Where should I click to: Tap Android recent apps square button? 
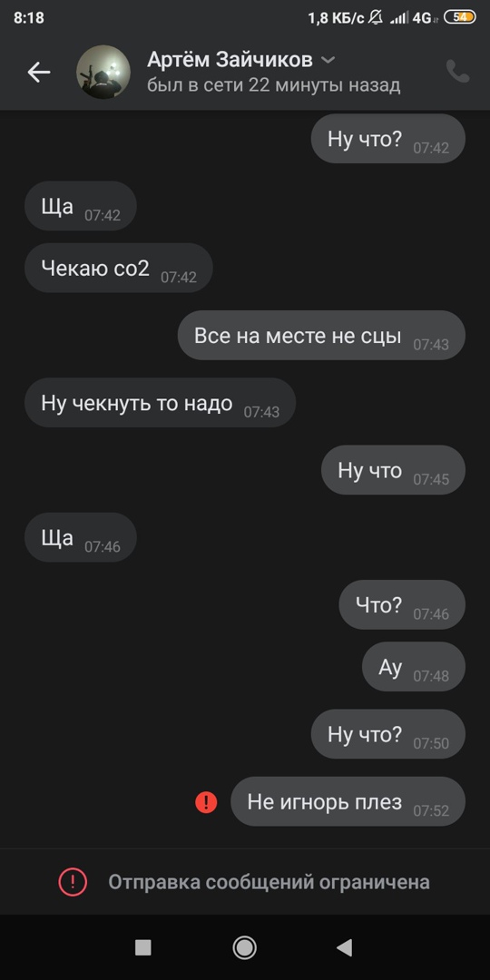[x=143, y=947]
